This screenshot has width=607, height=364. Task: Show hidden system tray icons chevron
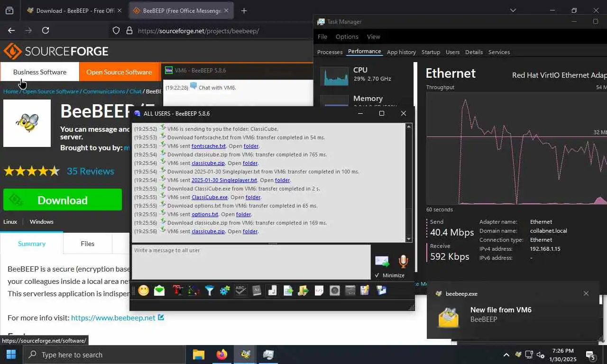[506, 355]
